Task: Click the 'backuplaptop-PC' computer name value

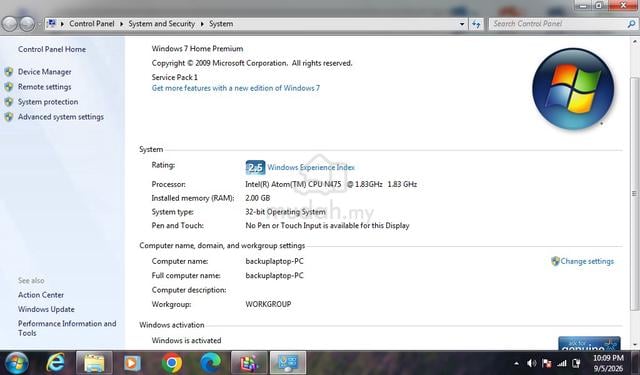Action: click(274, 261)
